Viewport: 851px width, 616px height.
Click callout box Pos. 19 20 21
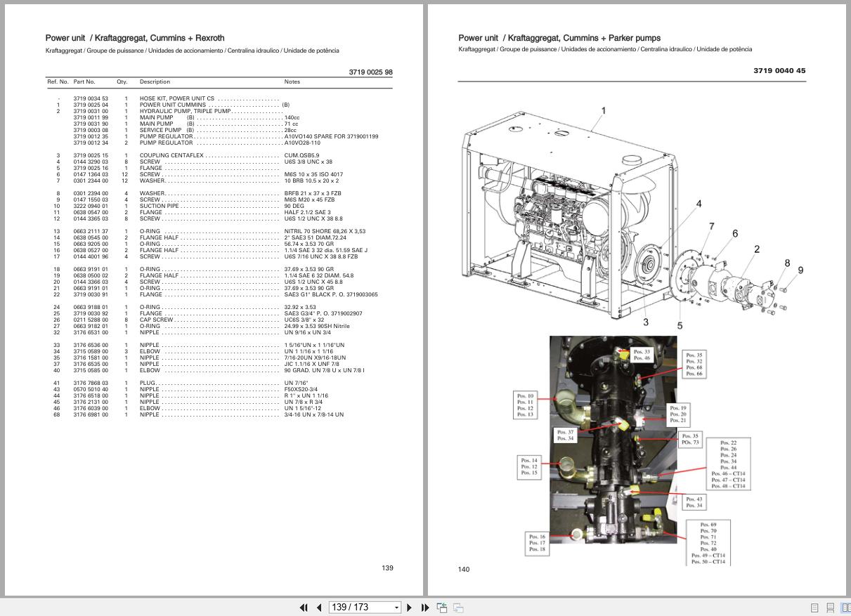point(678,415)
